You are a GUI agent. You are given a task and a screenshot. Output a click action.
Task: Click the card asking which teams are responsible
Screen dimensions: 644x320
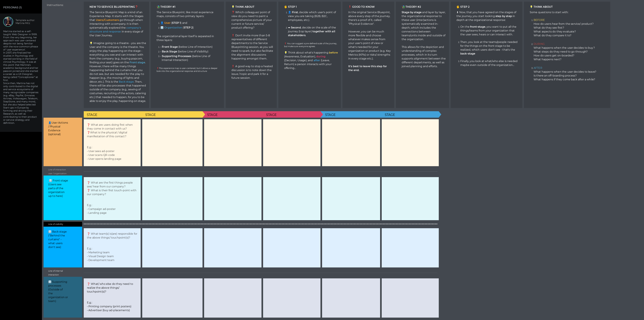pos(112,248)
